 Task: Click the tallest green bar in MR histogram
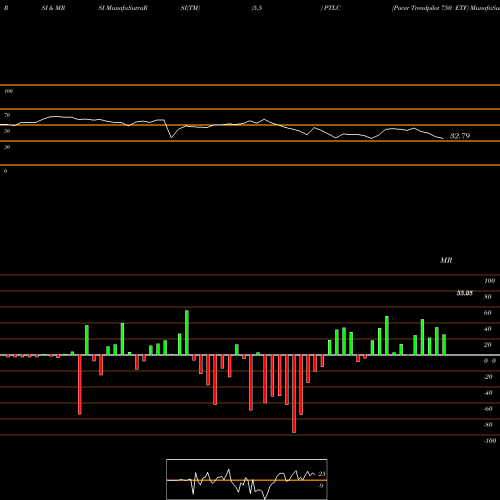(x=187, y=333)
